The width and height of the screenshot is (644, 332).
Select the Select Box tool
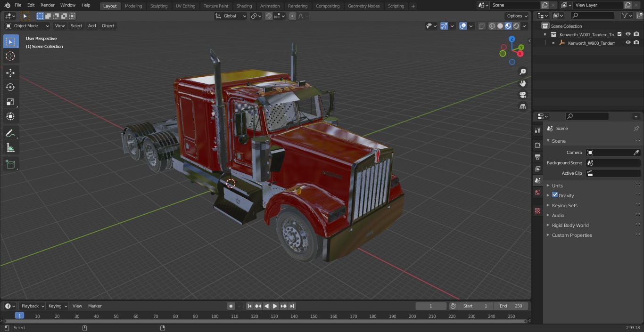(10, 41)
